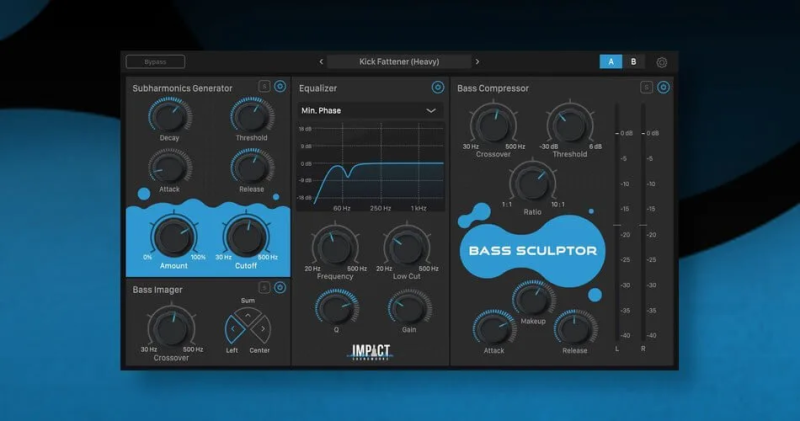Viewport: 800px width, 421px height.
Task: Select Sum mode in Bass Imager
Action: [x=248, y=316]
